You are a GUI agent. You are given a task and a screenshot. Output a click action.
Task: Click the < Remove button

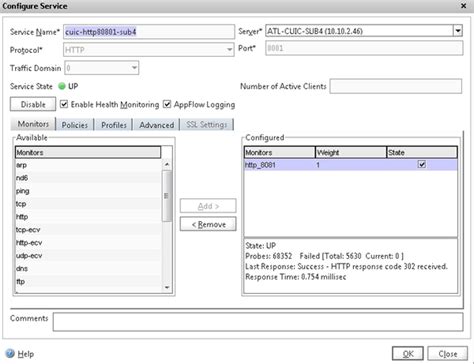point(208,224)
